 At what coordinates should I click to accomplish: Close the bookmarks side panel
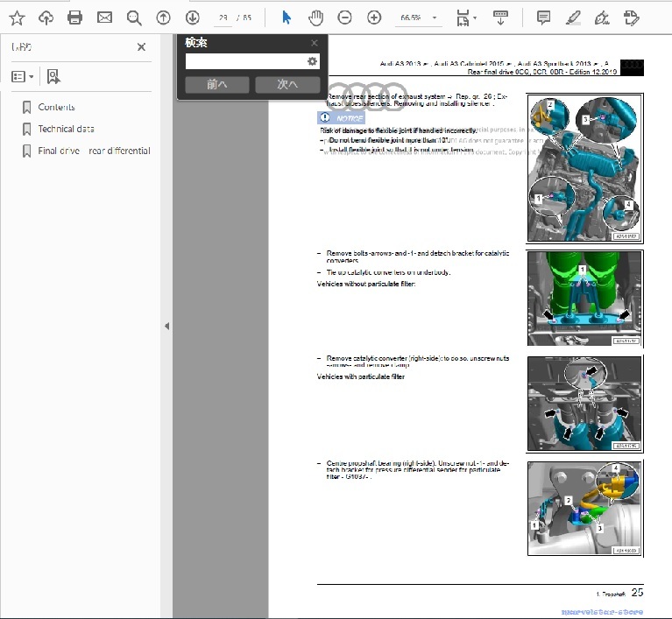(141, 47)
